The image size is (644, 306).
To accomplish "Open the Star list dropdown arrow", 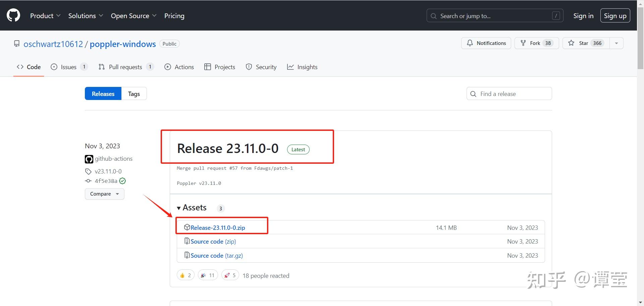I will (x=616, y=43).
